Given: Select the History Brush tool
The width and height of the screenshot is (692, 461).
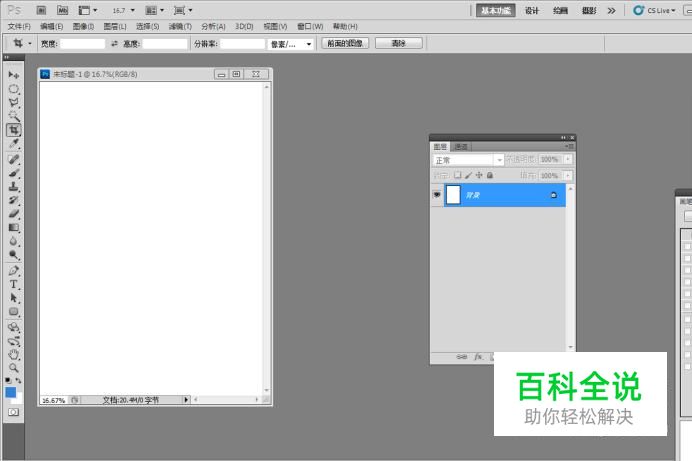Looking at the screenshot, I should point(14,200).
